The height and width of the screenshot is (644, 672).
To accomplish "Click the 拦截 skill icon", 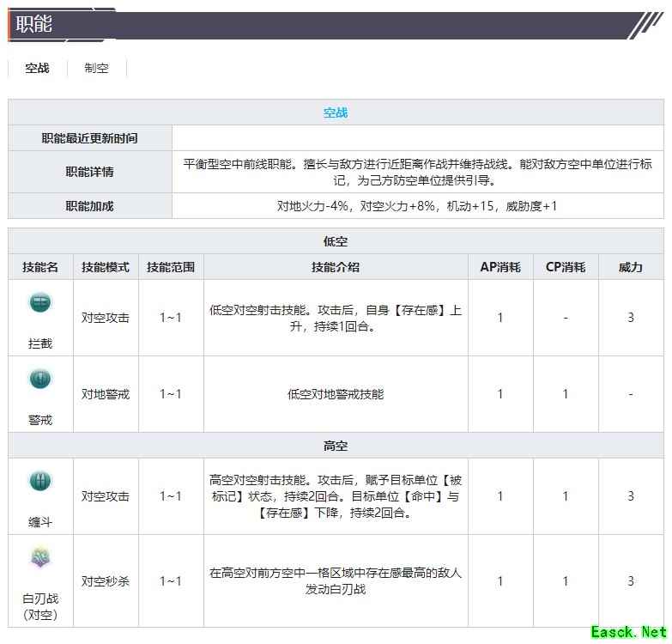I will point(40,302).
